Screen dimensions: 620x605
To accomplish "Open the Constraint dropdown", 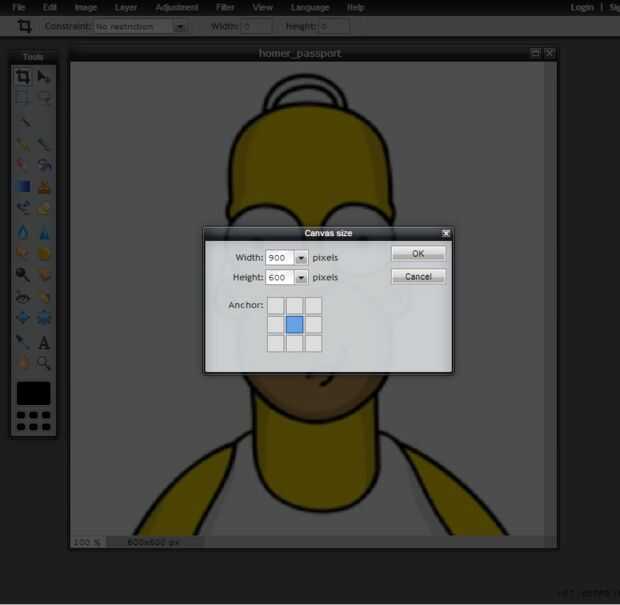I will [179, 27].
